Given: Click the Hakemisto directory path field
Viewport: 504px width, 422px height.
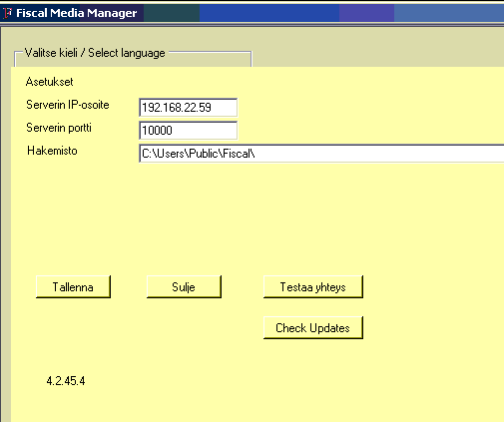Looking at the screenshot, I should pos(321,154).
